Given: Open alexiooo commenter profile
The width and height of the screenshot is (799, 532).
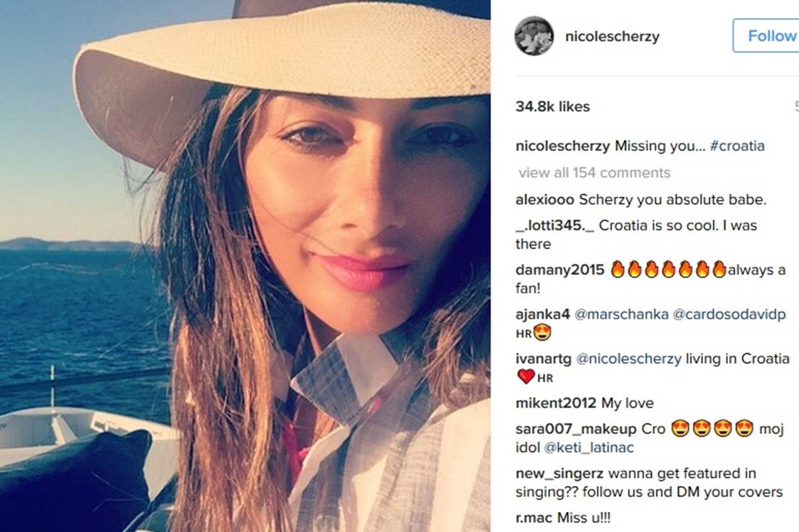Looking at the screenshot, I should 545,200.
